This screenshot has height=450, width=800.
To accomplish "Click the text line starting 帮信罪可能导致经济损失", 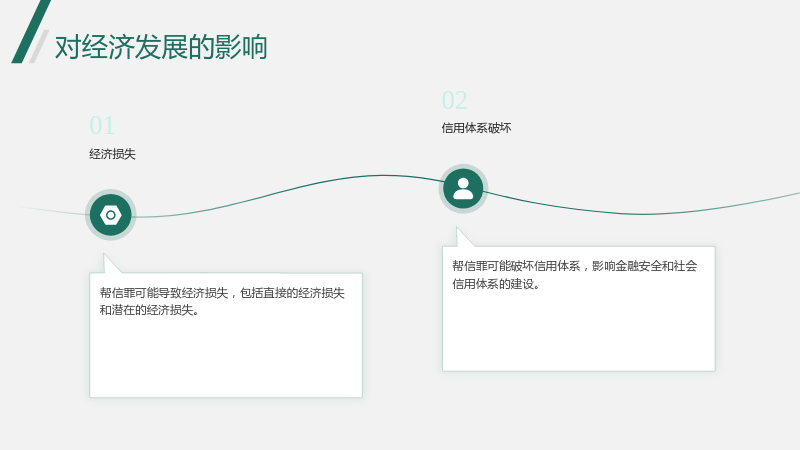I will pyautogui.click(x=222, y=293).
